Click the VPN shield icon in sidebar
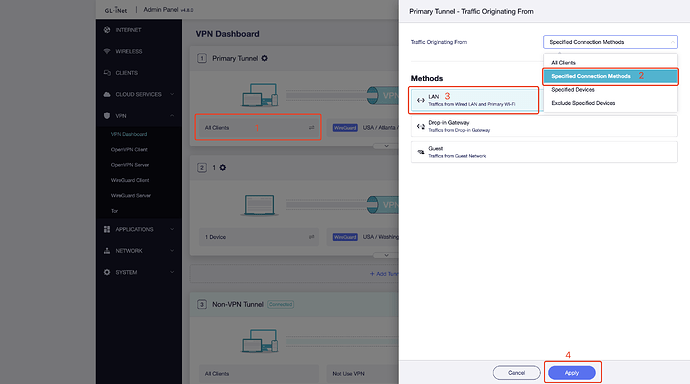The height and width of the screenshot is (384, 690). (x=107, y=116)
